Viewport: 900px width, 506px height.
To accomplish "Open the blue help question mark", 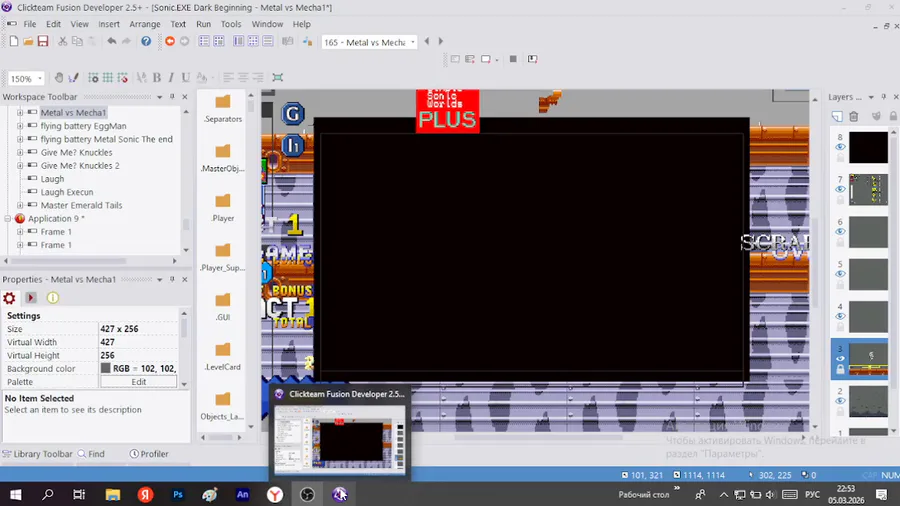I will click(x=146, y=41).
